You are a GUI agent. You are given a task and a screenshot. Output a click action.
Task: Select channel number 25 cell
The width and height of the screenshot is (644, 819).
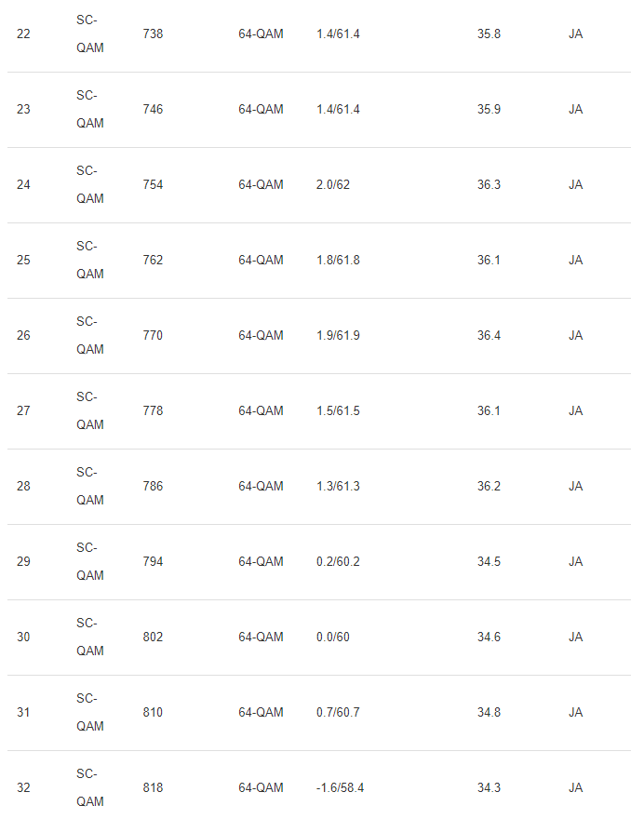[23, 261]
